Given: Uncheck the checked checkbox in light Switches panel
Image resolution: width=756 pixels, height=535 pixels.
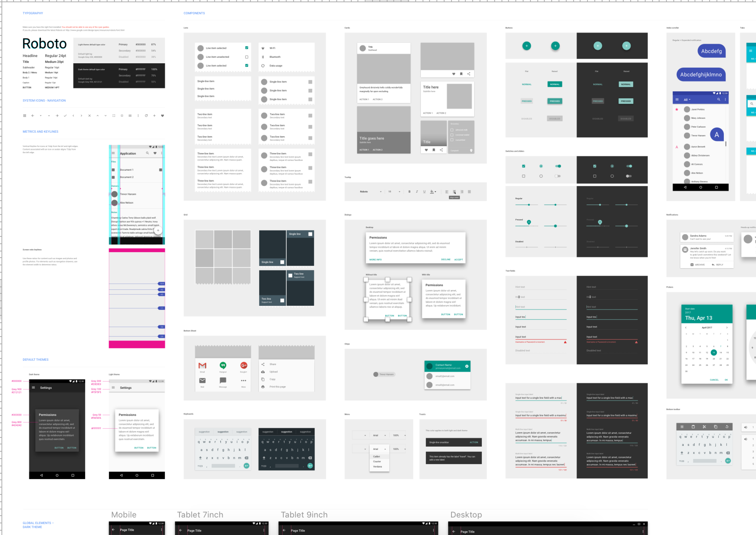Looking at the screenshot, I should coord(523,166).
